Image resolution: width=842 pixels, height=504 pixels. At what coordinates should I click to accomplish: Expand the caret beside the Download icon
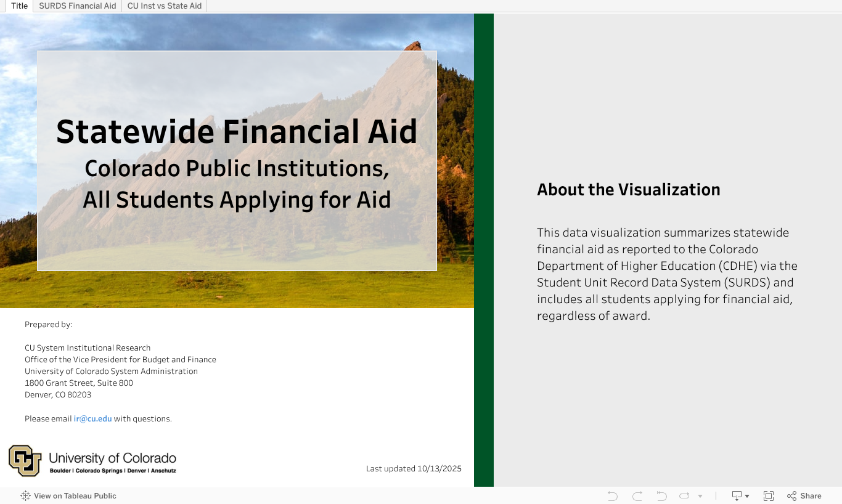(x=747, y=496)
